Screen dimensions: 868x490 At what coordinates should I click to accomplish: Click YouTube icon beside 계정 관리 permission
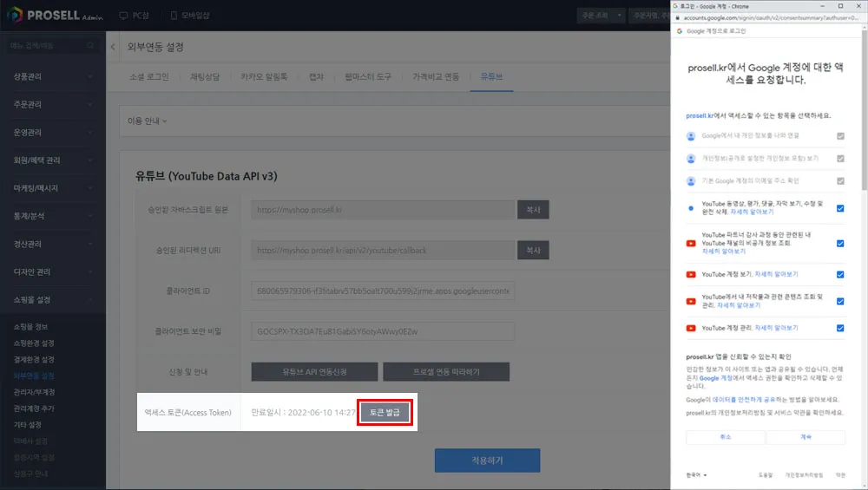click(x=691, y=328)
